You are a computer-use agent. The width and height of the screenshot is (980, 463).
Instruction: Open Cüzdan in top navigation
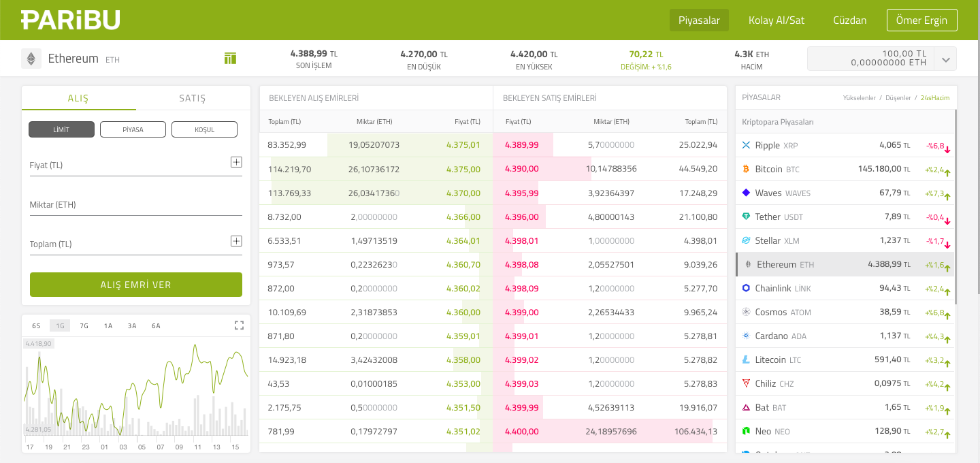(x=850, y=20)
